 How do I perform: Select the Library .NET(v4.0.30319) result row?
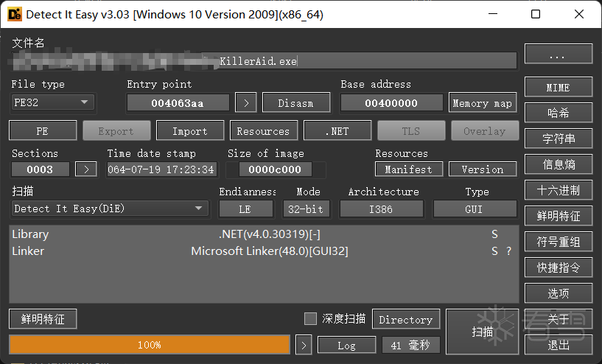click(x=264, y=234)
